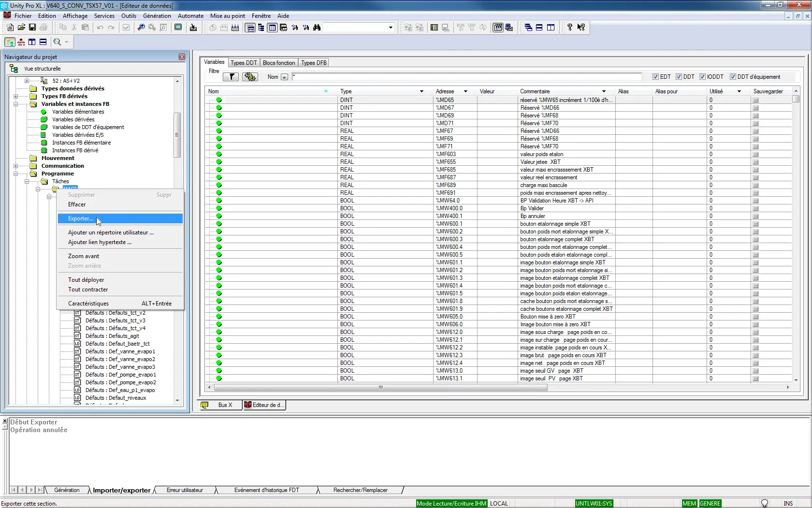Click the simulator mode PC icon

click(509, 28)
